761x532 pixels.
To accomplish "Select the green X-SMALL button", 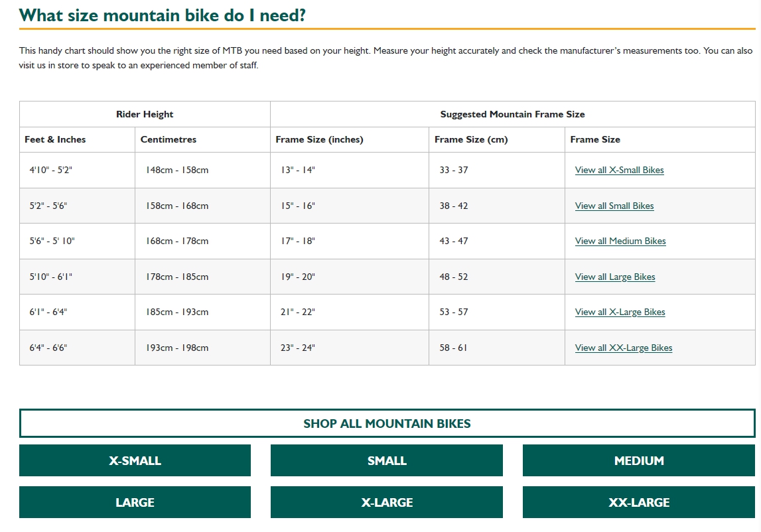I will pos(135,460).
